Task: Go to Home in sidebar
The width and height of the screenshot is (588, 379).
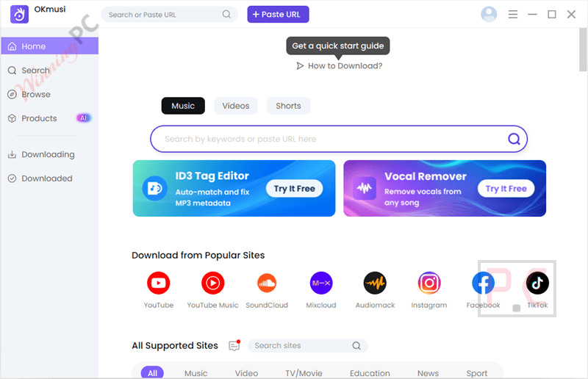Action: 49,46
